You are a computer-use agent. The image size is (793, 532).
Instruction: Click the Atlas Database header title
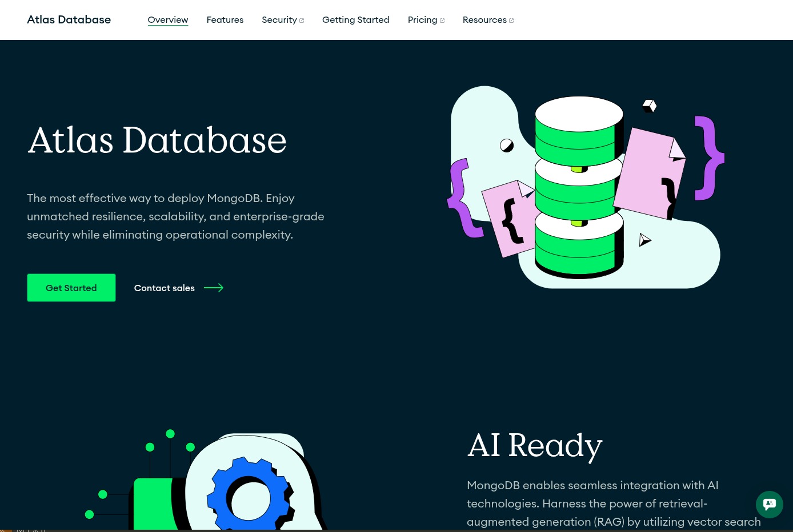pyautogui.click(x=69, y=19)
